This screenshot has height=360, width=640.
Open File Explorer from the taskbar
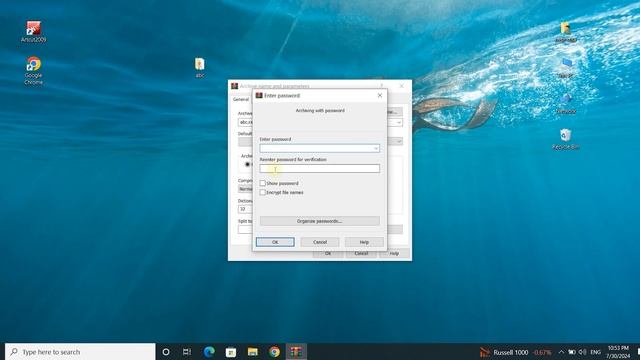253,352
